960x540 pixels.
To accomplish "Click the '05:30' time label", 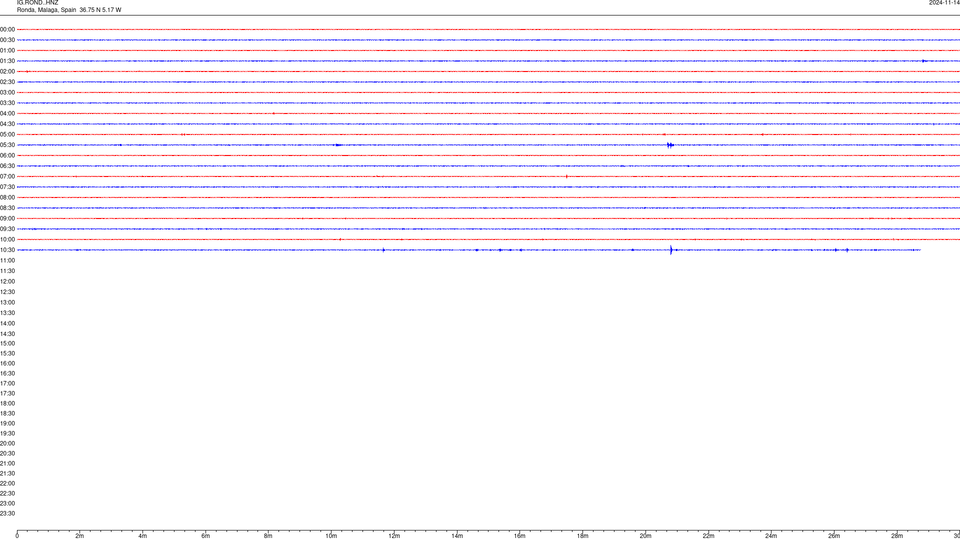I will click(x=7, y=145).
